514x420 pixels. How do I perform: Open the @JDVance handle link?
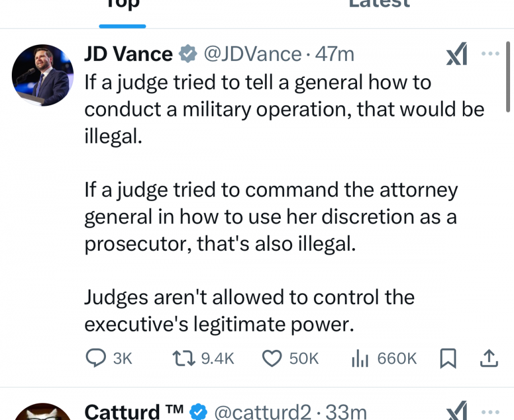[x=252, y=54]
